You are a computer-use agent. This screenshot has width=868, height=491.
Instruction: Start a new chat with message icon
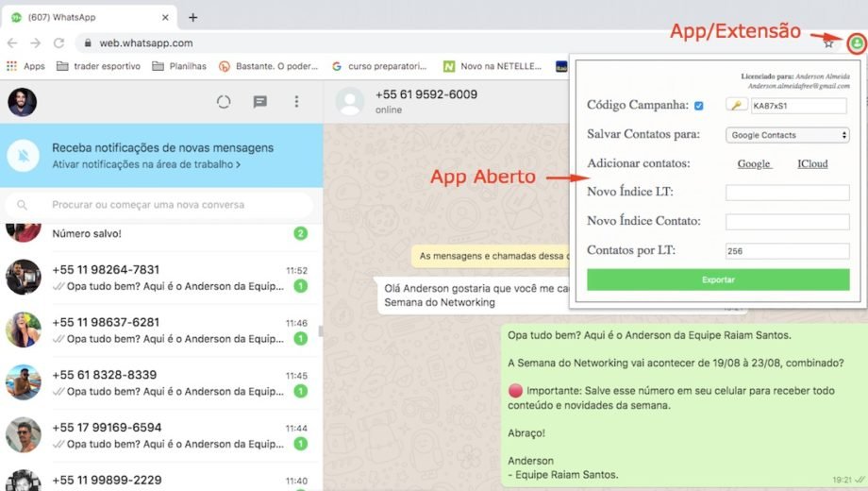click(x=260, y=101)
